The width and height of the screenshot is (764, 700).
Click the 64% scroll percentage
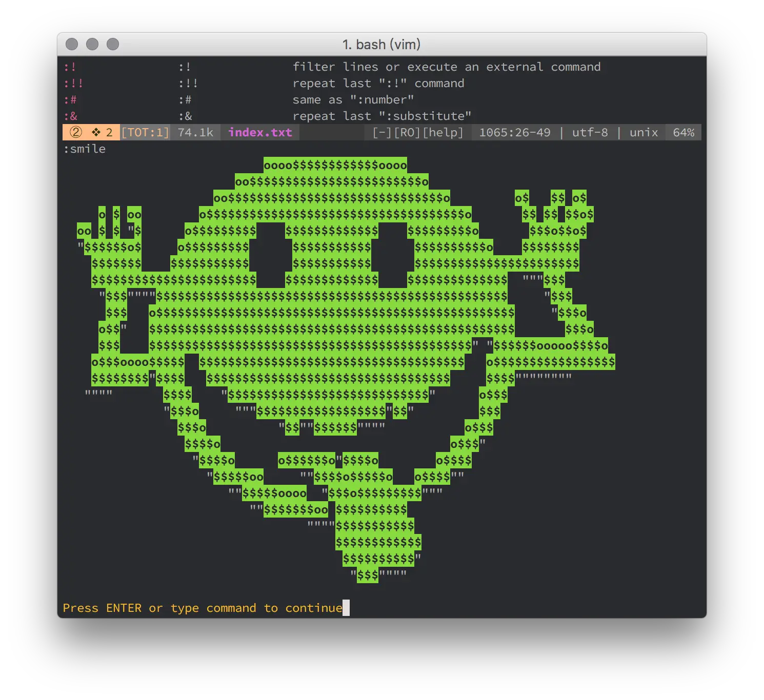coord(683,132)
